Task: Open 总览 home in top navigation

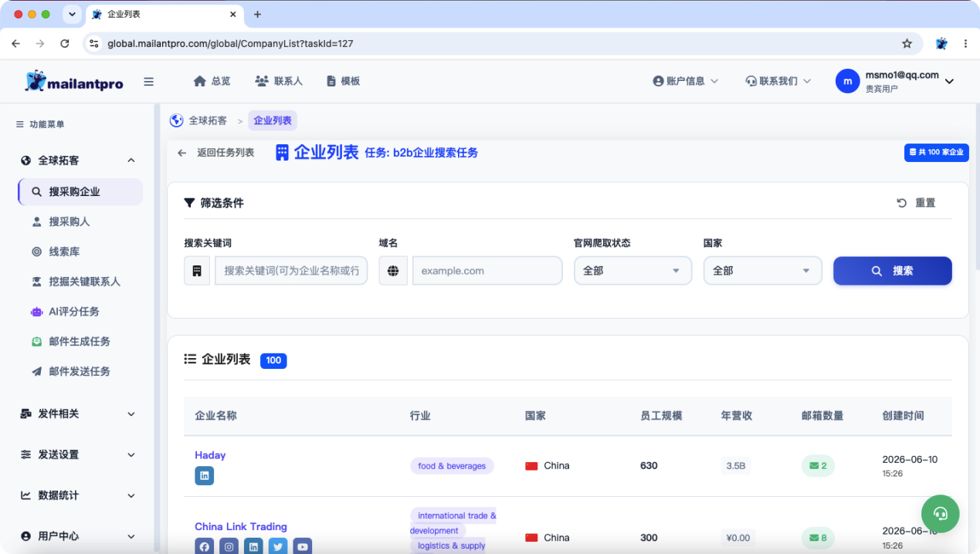Action: coord(212,81)
